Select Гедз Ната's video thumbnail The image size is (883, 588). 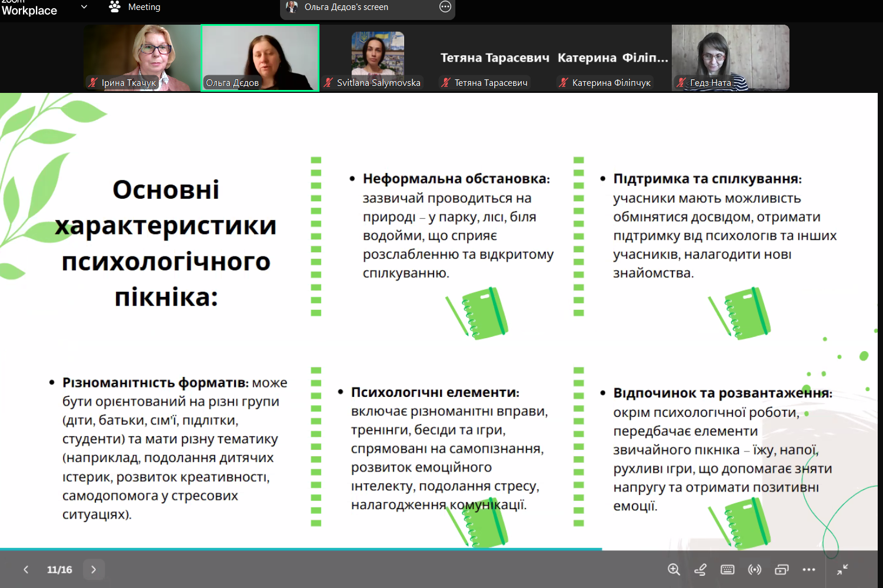click(x=730, y=57)
